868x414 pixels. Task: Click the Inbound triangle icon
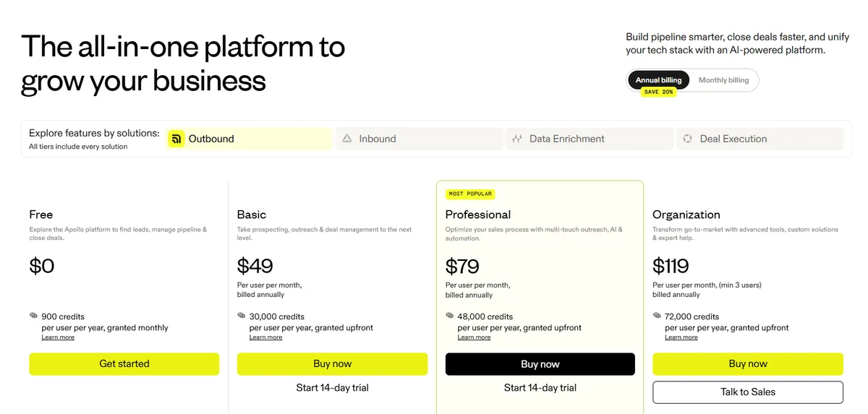[x=347, y=139]
